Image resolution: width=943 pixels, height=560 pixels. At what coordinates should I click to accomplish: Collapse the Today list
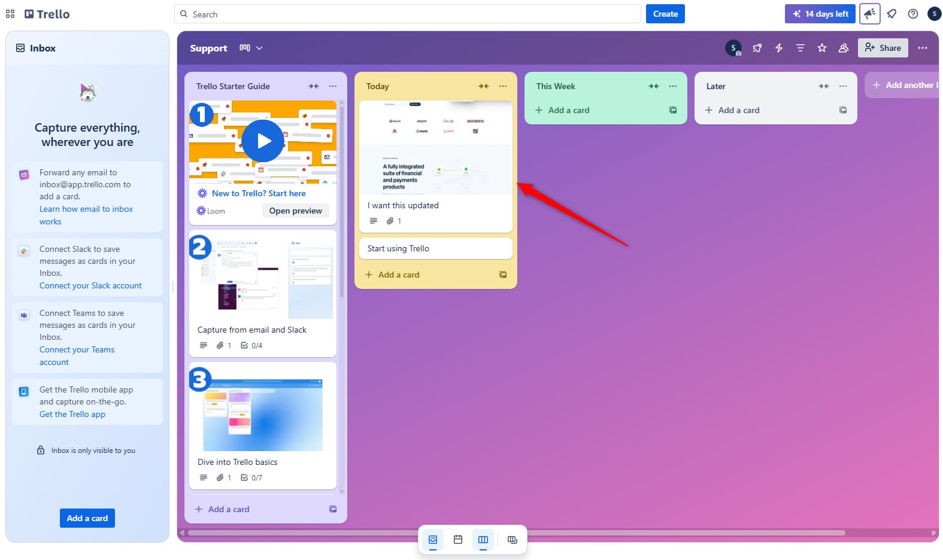coord(483,86)
